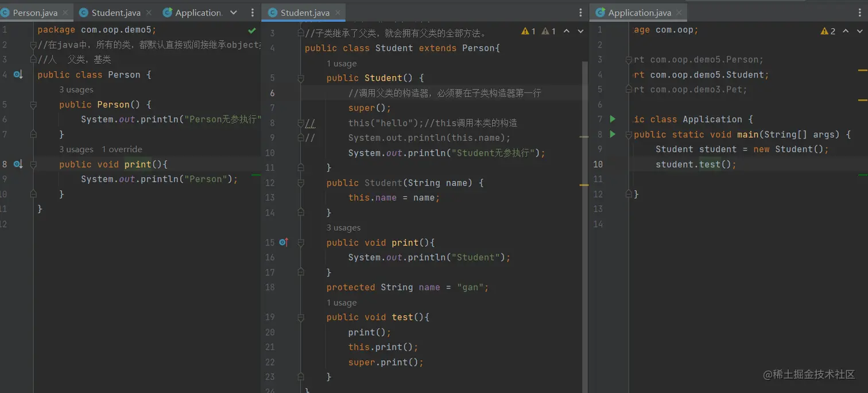The image size is (868, 393).
Task: Jump to top yellow stripe mark in Application.java
Action: pos(863,70)
